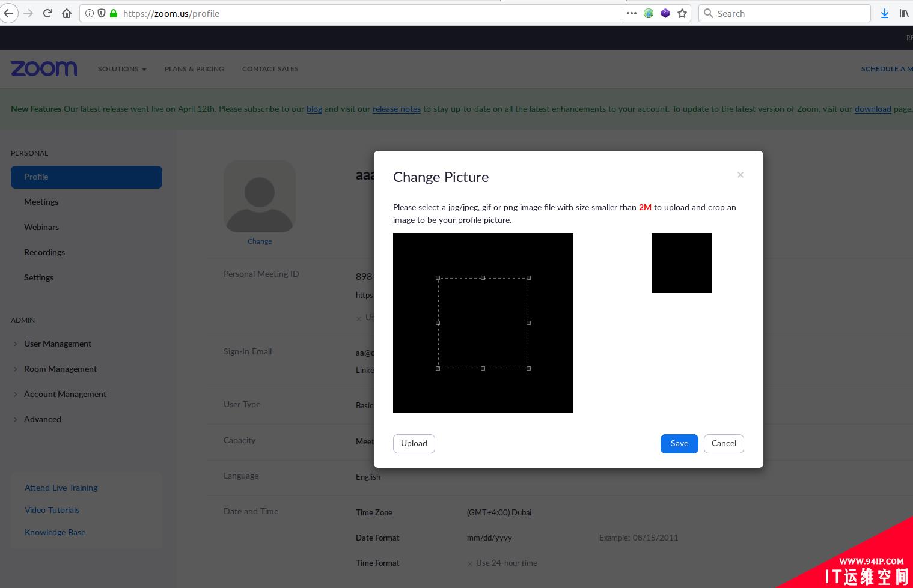Open Recordings in the sidebar
913x588 pixels.
coord(44,252)
